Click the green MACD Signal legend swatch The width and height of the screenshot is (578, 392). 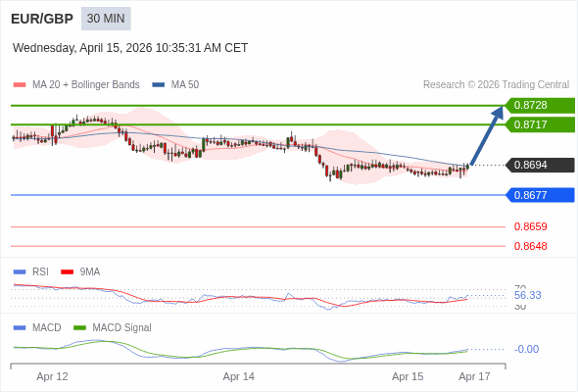pyautogui.click(x=79, y=328)
